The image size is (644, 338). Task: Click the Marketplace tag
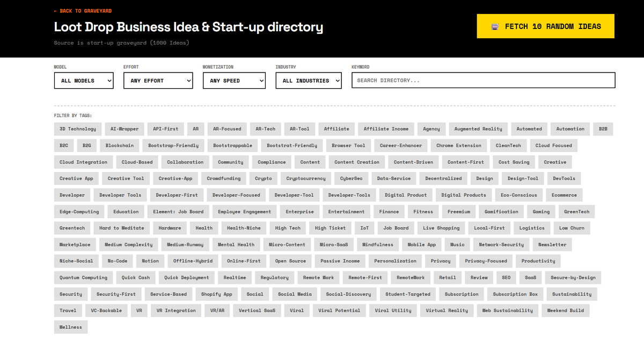click(75, 244)
